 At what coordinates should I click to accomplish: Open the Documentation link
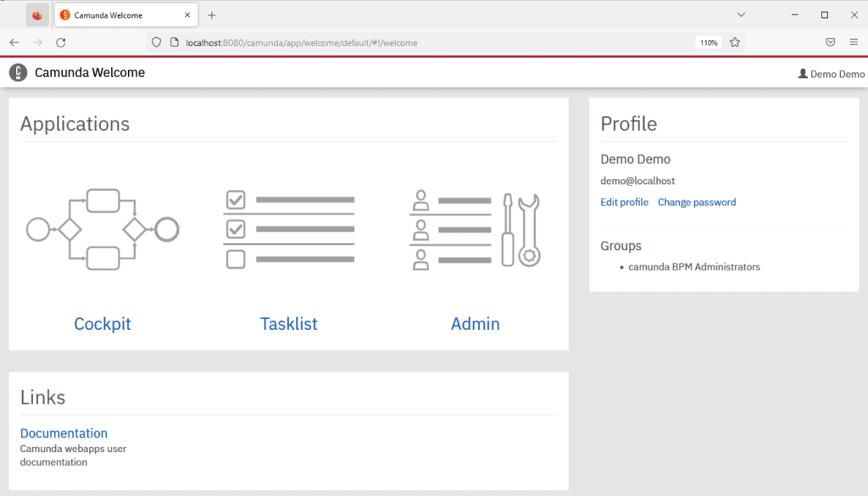pyautogui.click(x=64, y=433)
